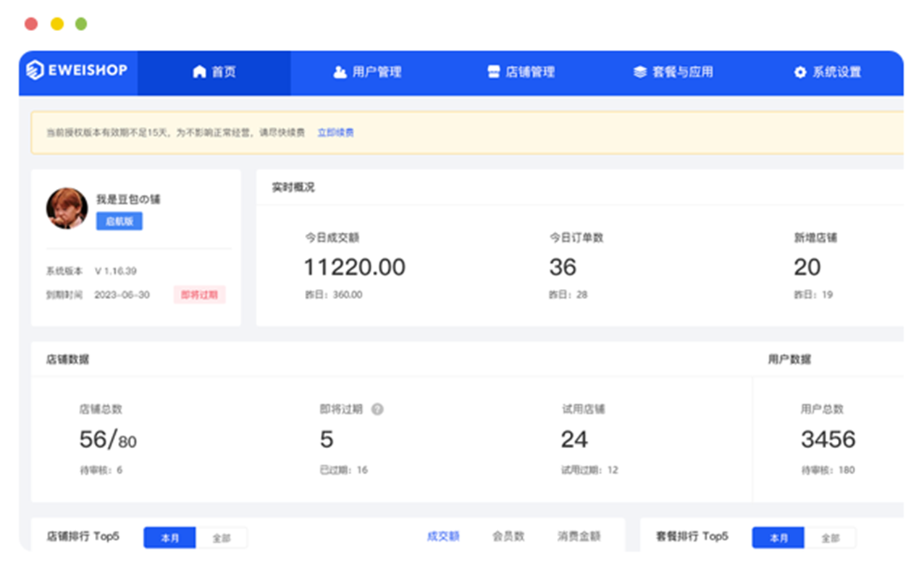
Task: Click the store icon beside 店铺管理
Action: [x=494, y=72]
